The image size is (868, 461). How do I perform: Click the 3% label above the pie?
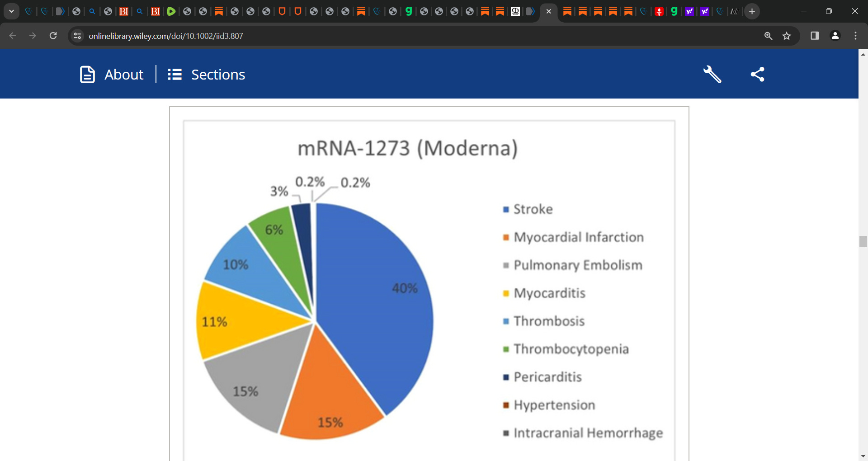(x=279, y=191)
